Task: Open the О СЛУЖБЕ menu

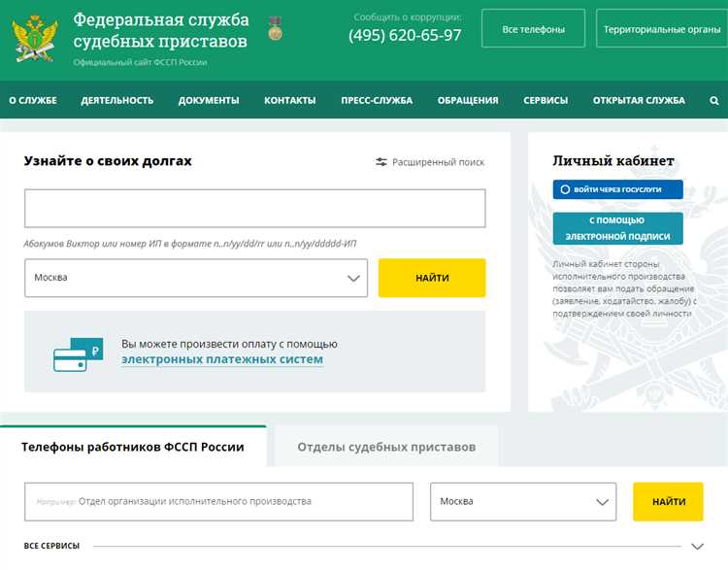Action: [33, 100]
